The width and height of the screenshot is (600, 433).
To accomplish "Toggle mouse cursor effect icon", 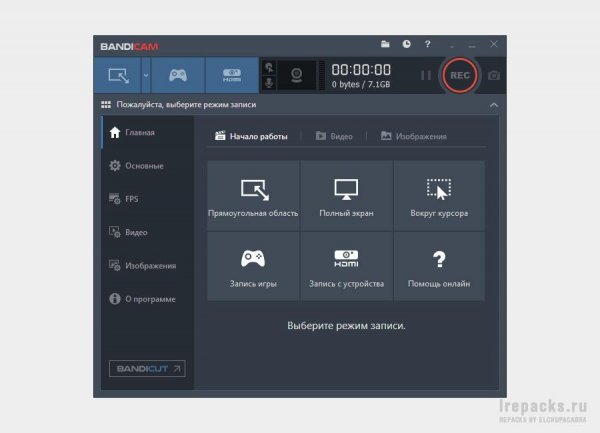I will [269, 68].
